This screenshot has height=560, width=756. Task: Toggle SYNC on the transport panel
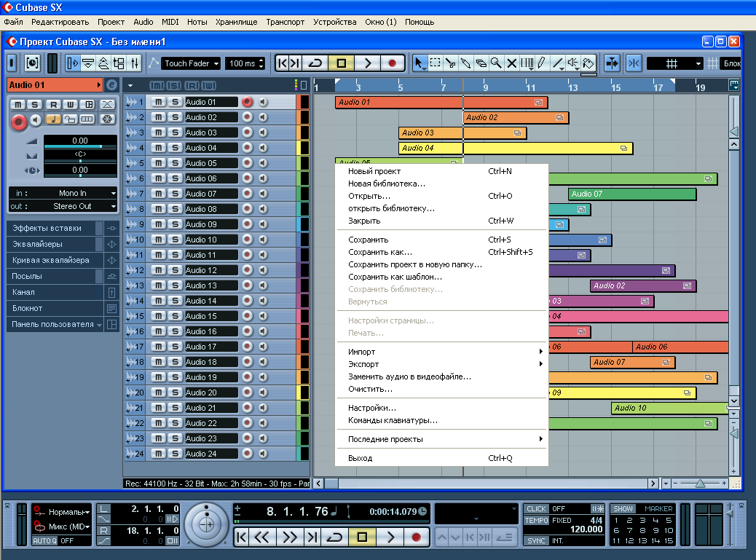(x=536, y=541)
